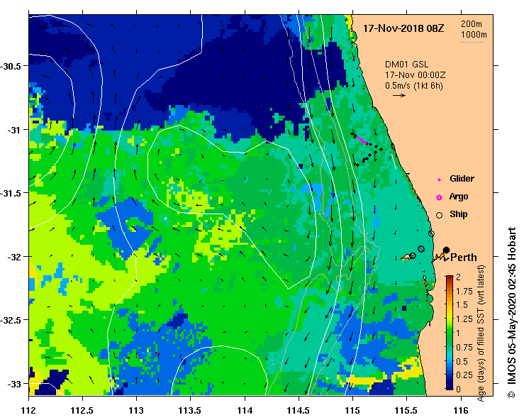This screenshot has height=420, width=524.
Task: Click the Ship legend open circle
Action: tap(439, 216)
